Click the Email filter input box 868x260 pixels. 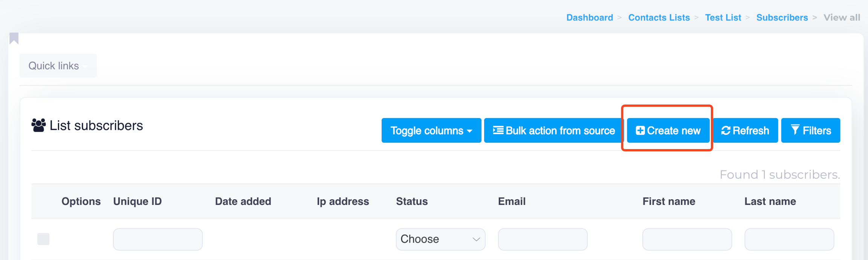click(x=542, y=239)
